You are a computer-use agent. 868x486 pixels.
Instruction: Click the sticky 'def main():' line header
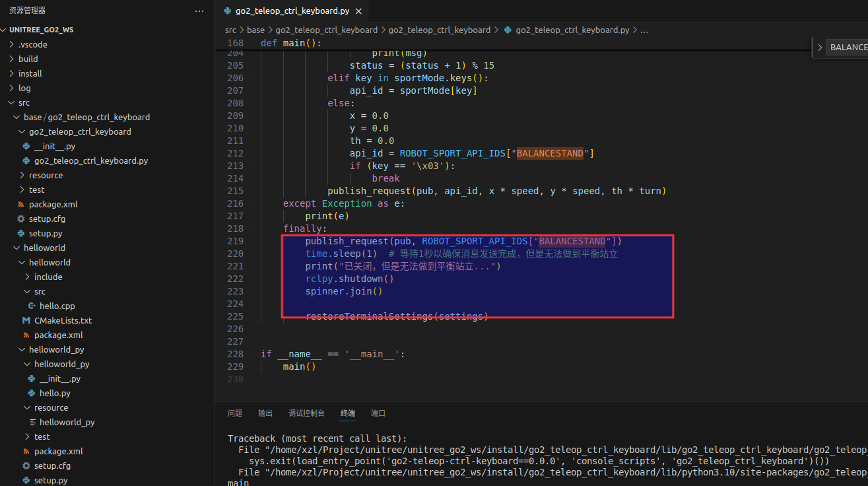point(291,43)
